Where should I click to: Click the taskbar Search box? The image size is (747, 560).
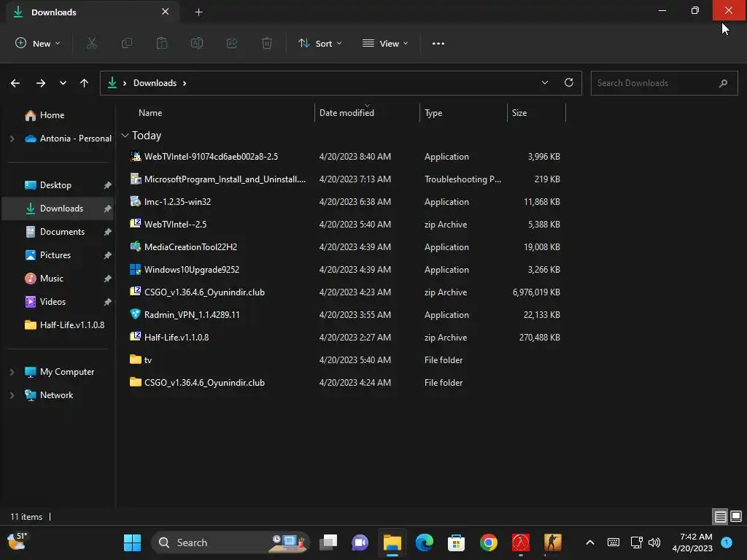coord(230,542)
